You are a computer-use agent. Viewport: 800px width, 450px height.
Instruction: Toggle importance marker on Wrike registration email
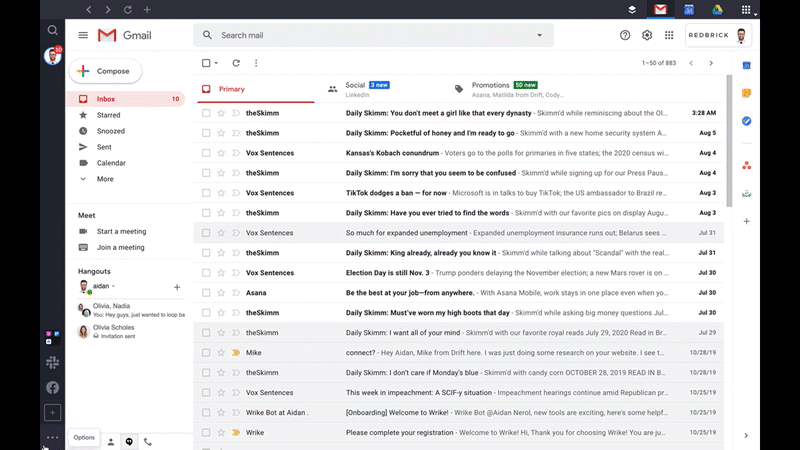(x=236, y=432)
